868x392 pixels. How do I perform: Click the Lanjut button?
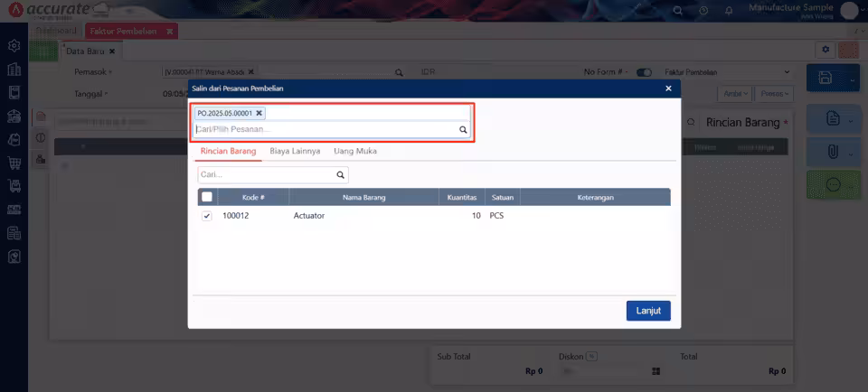(x=648, y=311)
